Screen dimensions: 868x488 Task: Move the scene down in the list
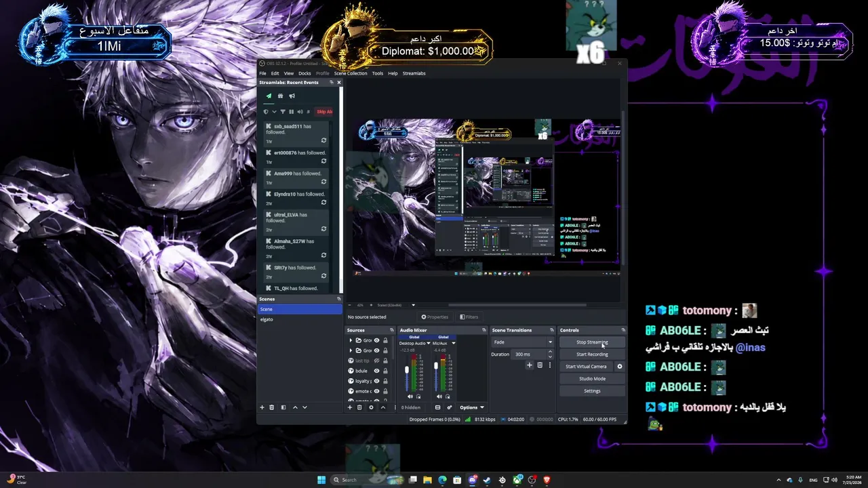click(304, 407)
